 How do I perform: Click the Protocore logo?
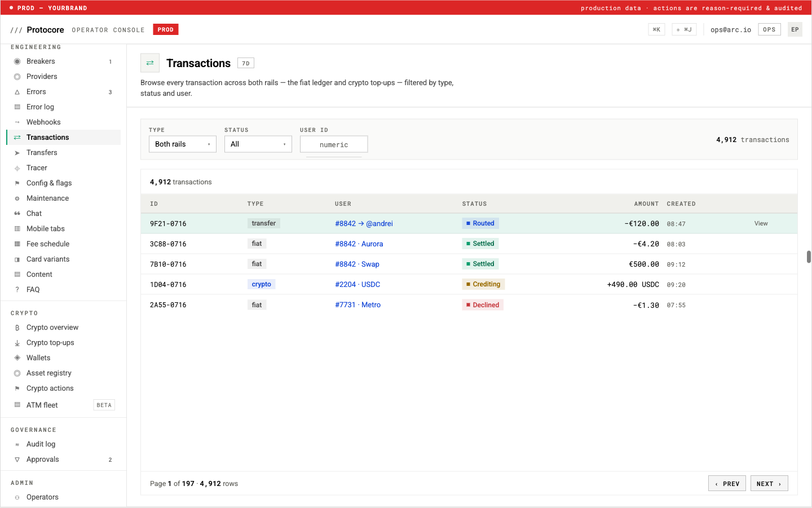[x=37, y=30]
